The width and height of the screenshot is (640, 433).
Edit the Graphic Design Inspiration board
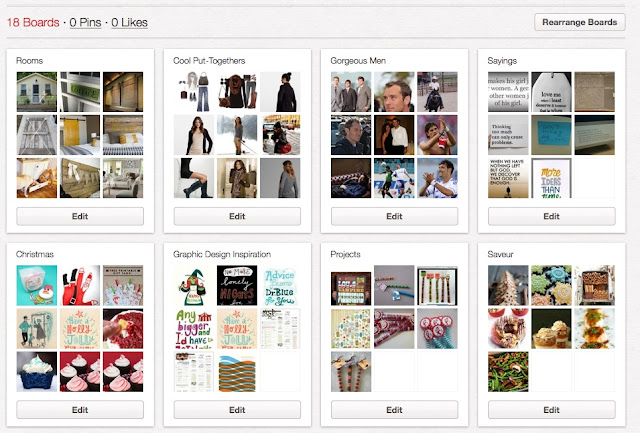click(x=237, y=410)
